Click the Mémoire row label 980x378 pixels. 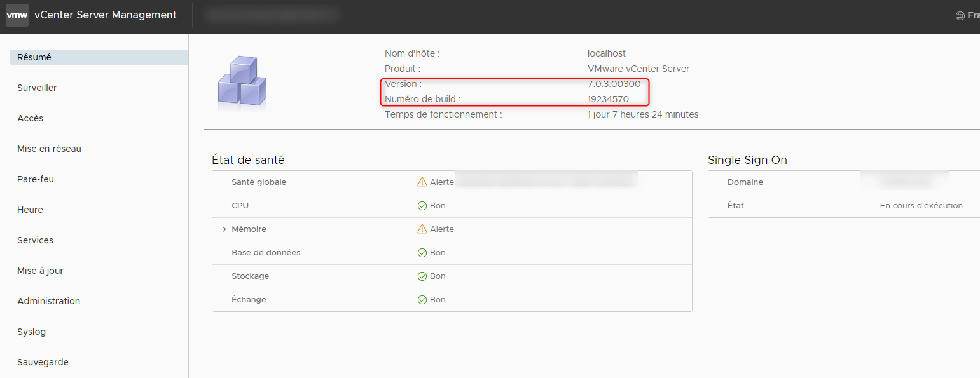pos(249,229)
